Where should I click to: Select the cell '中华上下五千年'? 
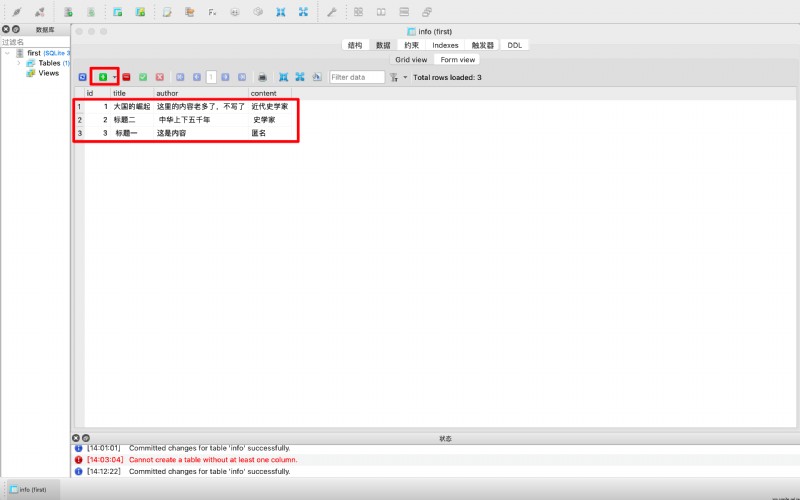[x=201, y=120]
